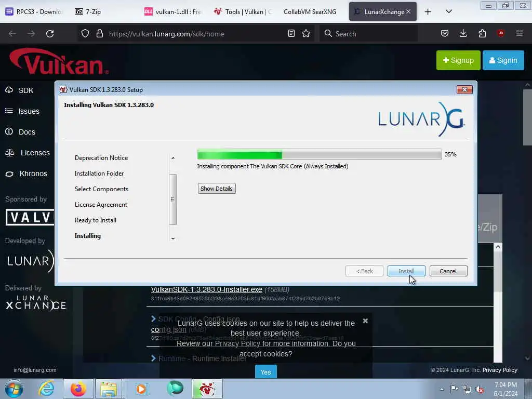Click the green Signup button
Viewport: 532px width, 399px height.
458,60
